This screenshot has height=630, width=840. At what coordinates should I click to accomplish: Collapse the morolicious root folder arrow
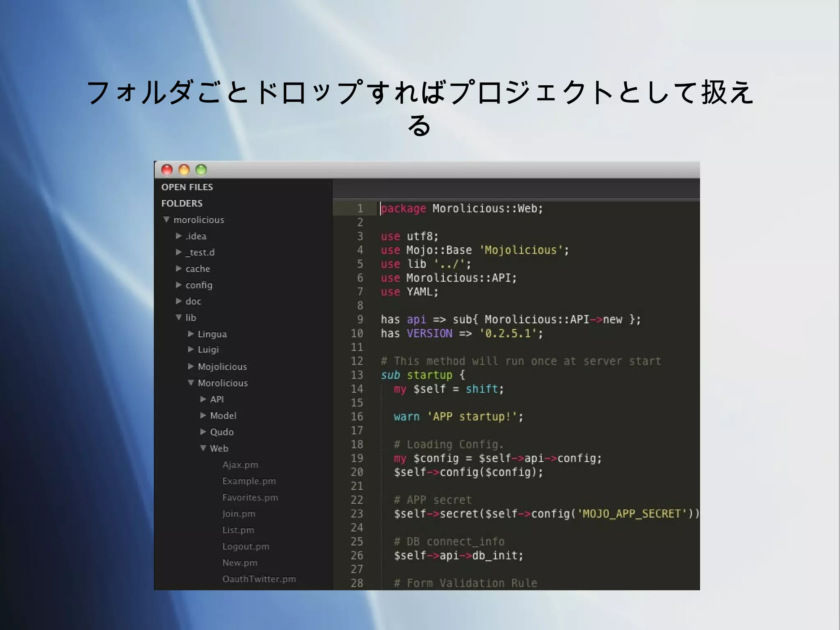coord(166,220)
